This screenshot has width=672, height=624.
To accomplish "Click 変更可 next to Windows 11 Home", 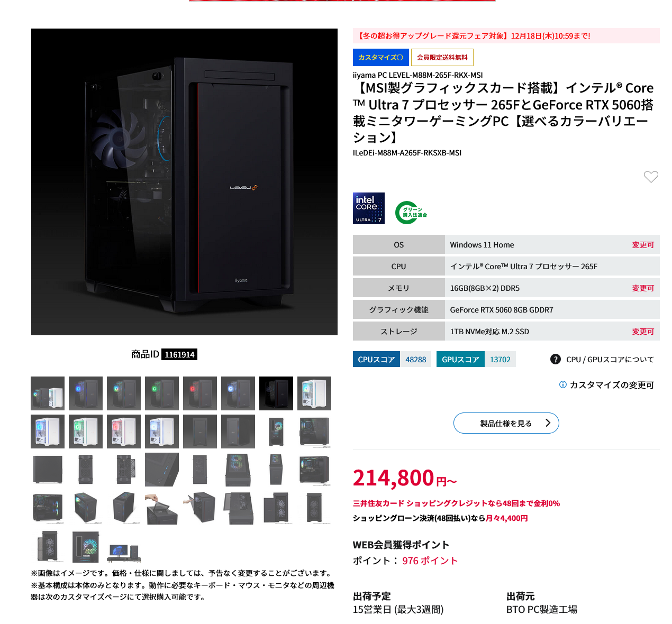I will point(643,245).
